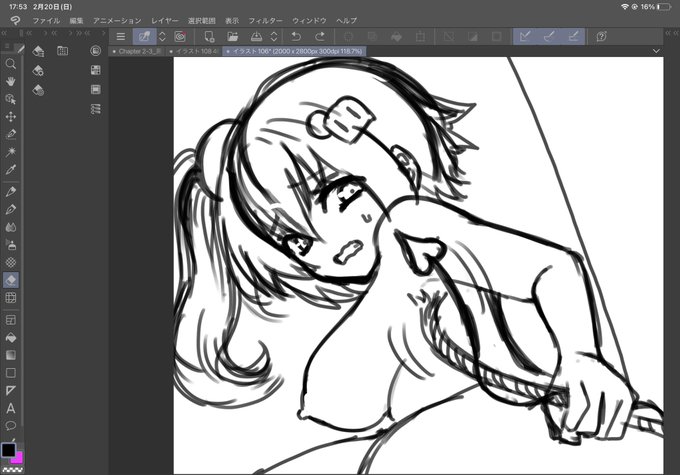Open the sub tool eraser group icon

point(39,51)
